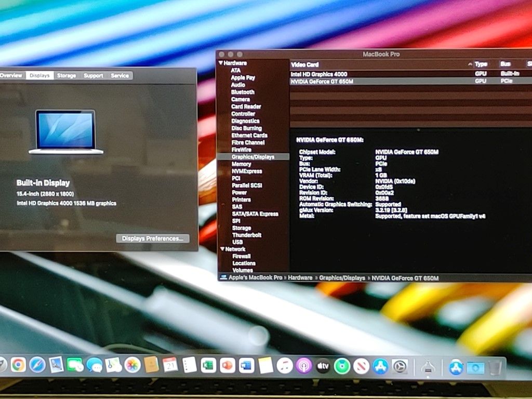The width and height of the screenshot is (532, 399).
Task: Open the Mail app in the dock
Action: [x=56, y=365]
